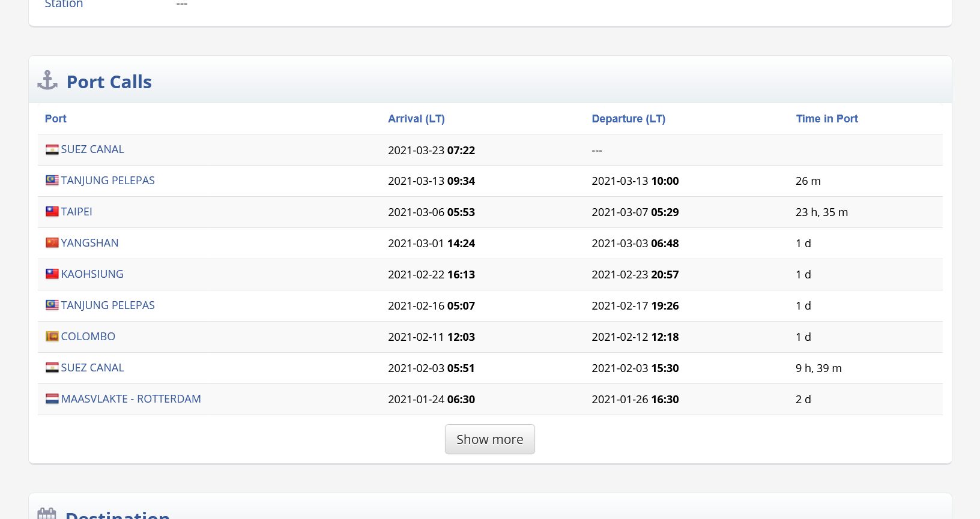The image size is (980, 519).
Task: Click the Time in Port column header
Action: [827, 119]
